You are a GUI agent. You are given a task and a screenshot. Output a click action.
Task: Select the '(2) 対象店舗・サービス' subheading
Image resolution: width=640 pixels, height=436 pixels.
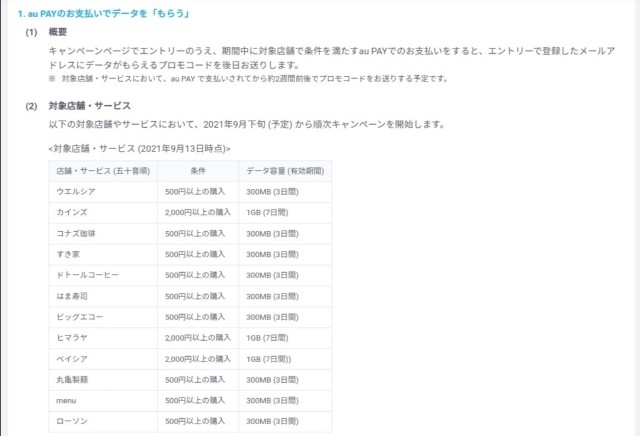(x=78, y=106)
